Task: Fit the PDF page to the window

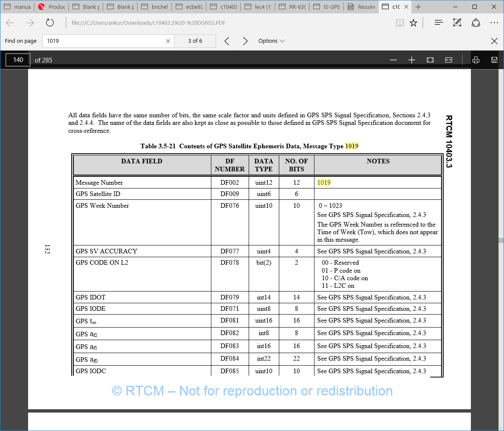Action: [430, 60]
